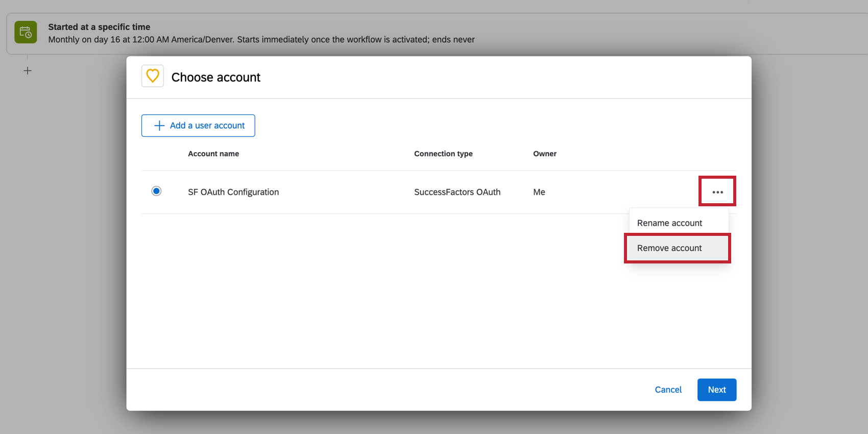The width and height of the screenshot is (868, 434).
Task: Open the three-dot options menu for the account
Action: (x=717, y=192)
